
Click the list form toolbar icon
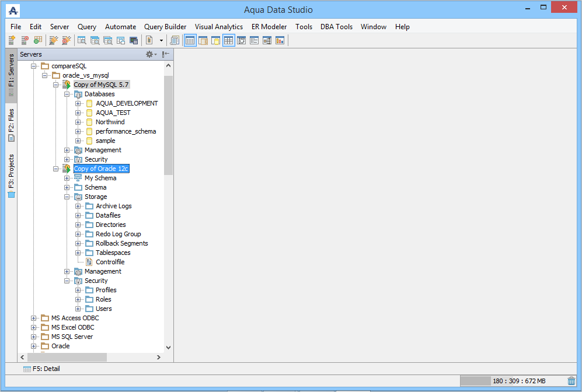pyautogui.click(x=255, y=40)
